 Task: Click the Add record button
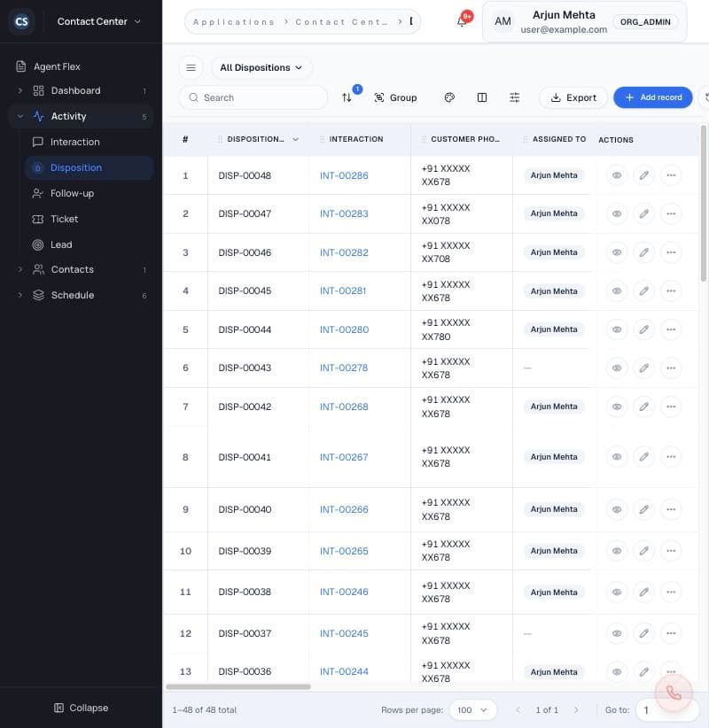(x=653, y=97)
